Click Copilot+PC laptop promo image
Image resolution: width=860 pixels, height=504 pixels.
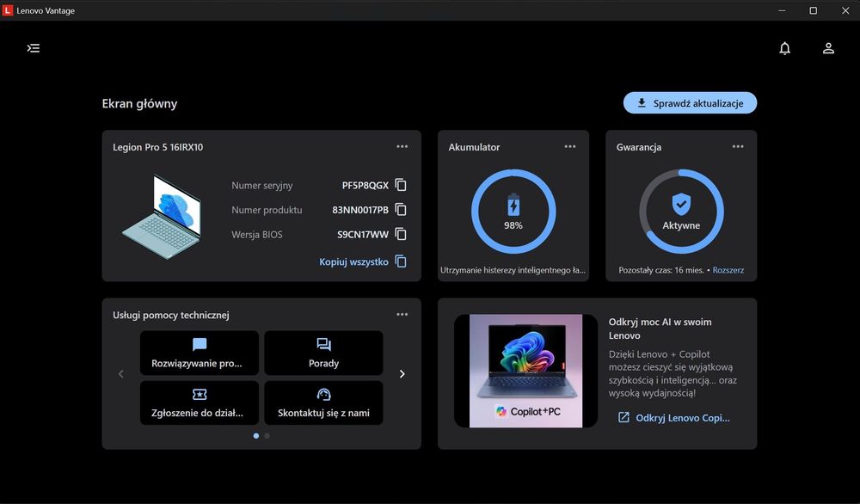pyautogui.click(x=526, y=371)
